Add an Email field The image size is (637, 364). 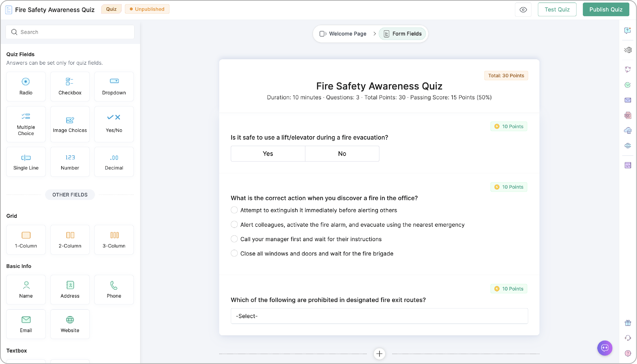click(26, 324)
